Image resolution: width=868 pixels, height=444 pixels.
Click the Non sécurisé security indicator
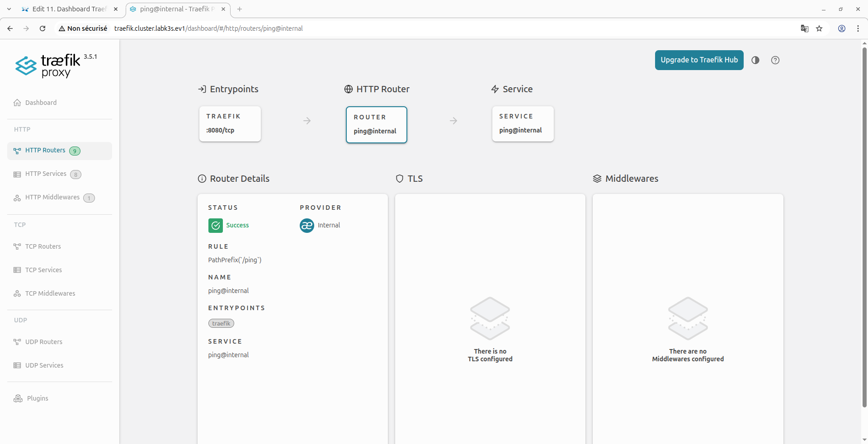(83, 28)
